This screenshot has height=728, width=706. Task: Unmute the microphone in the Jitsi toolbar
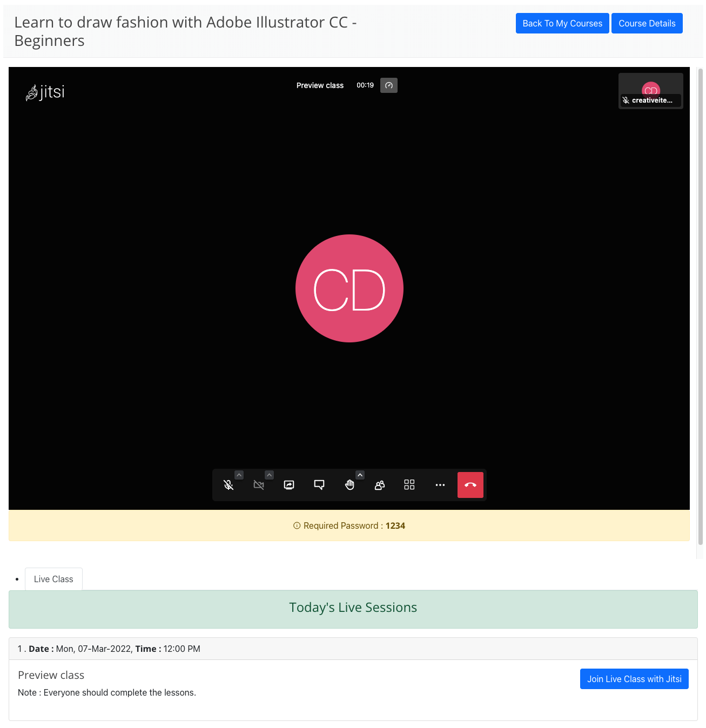pos(228,485)
